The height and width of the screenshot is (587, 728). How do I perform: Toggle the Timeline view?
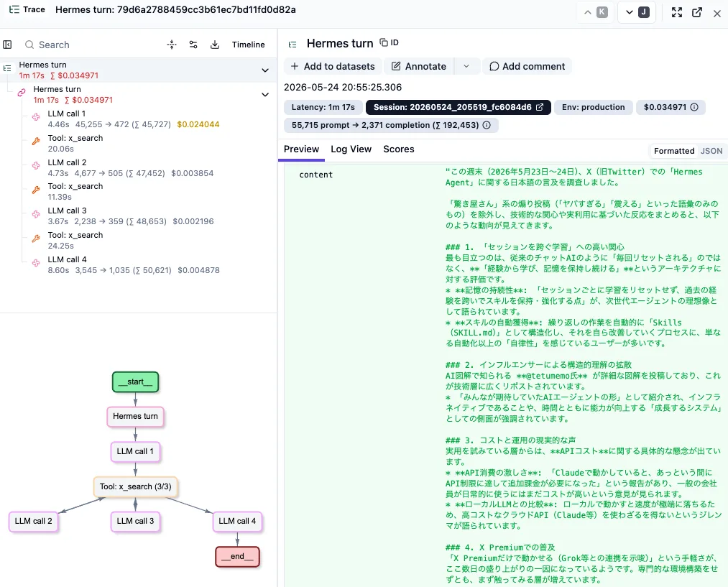click(x=249, y=45)
